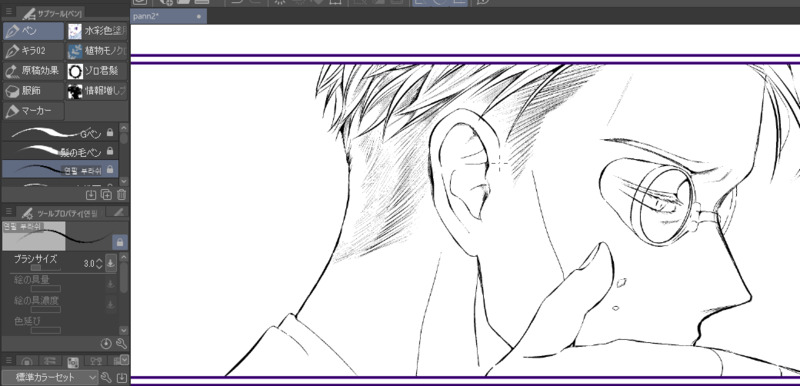Open the sub tool palette menu
Viewport: 800px width, 386px height.
(x=8, y=11)
